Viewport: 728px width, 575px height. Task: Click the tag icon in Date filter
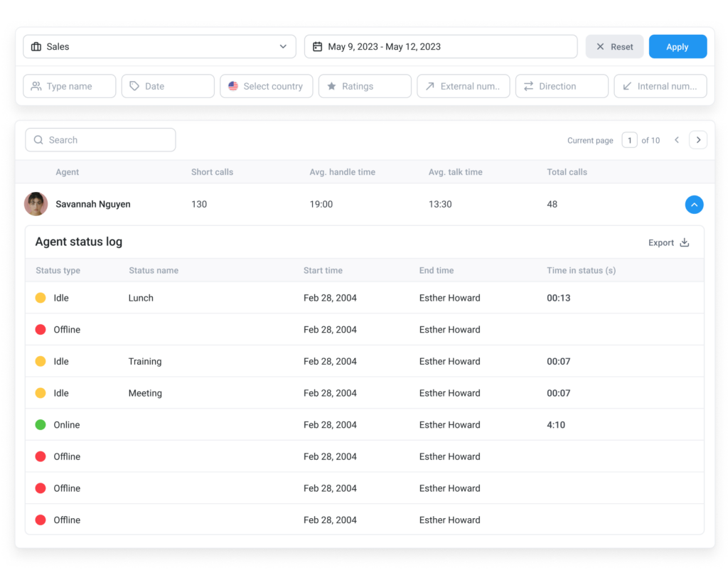click(134, 86)
